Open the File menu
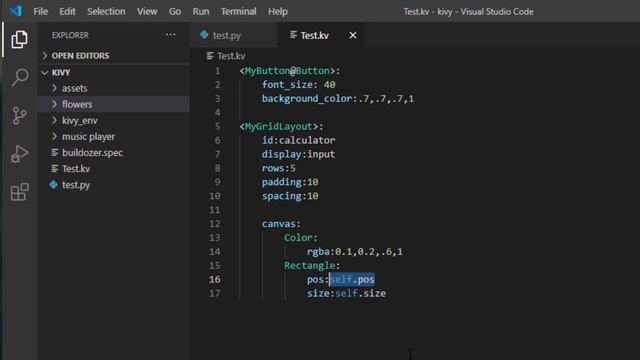 click(x=40, y=11)
